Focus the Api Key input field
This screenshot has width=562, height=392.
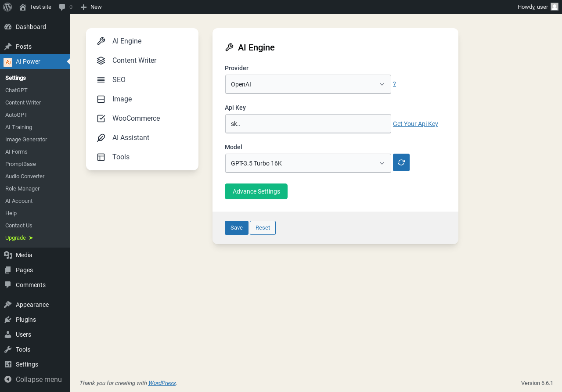pyautogui.click(x=308, y=124)
